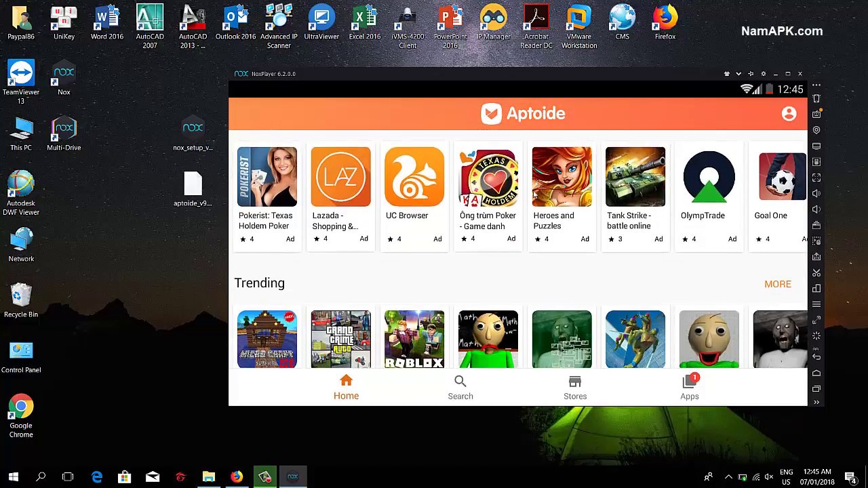Select Firefox desktop shortcut
This screenshot has width=868, height=488.
(x=665, y=23)
